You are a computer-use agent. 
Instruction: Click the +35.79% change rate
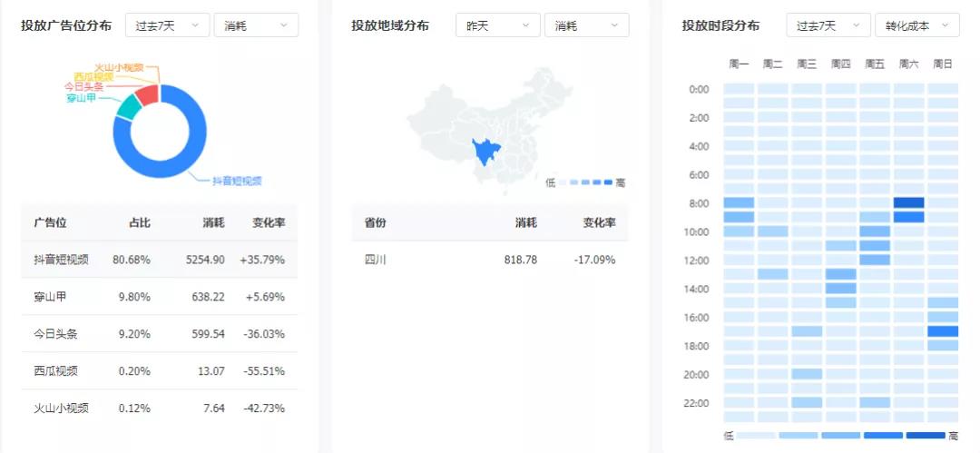pos(262,260)
